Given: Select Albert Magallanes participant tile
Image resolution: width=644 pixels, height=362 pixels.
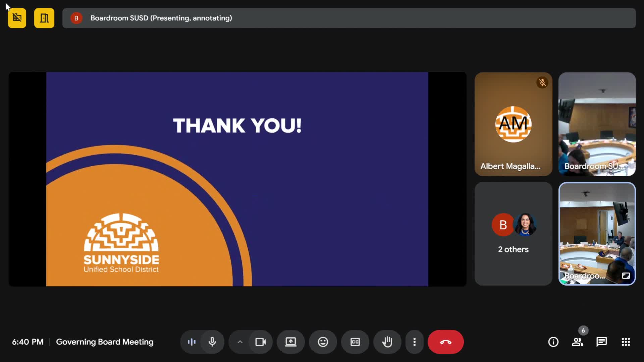Looking at the screenshot, I should point(513,124).
